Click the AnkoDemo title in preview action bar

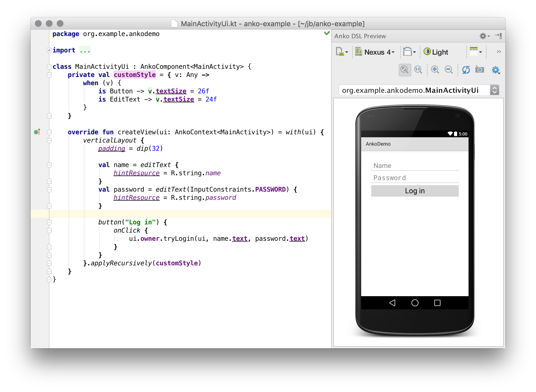coord(378,144)
